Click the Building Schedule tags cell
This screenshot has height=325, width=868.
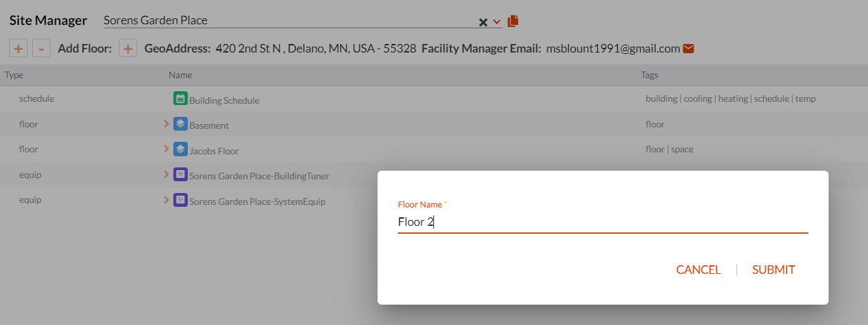tap(731, 98)
